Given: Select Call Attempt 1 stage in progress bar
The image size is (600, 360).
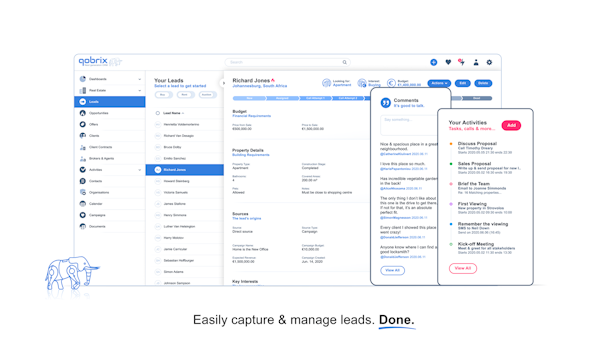Looking at the screenshot, I should (315, 98).
